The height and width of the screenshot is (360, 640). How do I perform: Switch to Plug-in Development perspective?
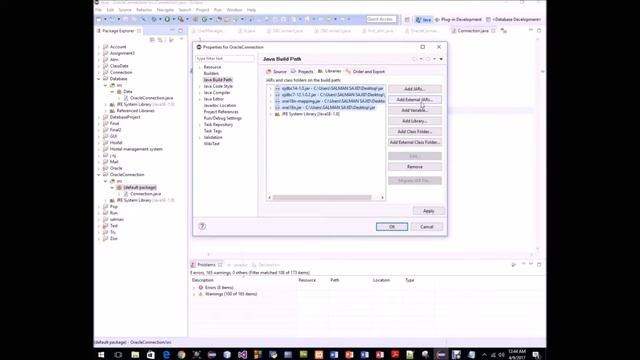[x=458, y=20]
